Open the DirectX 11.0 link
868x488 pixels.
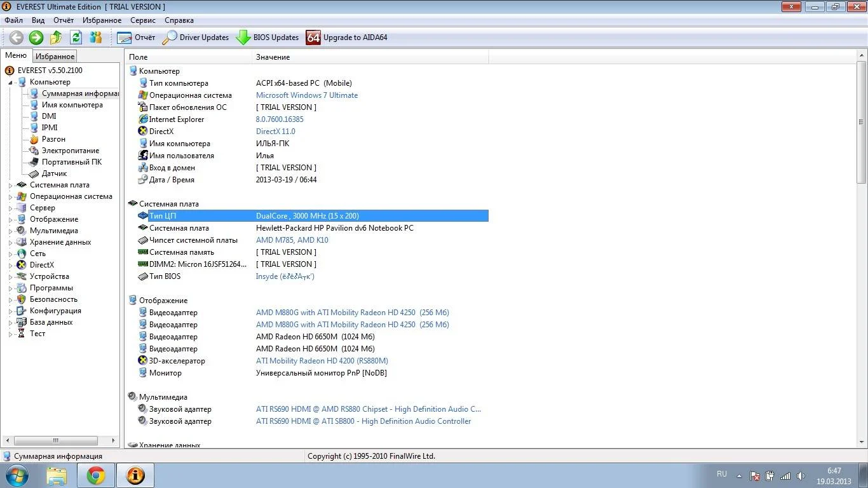pyautogui.click(x=276, y=132)
